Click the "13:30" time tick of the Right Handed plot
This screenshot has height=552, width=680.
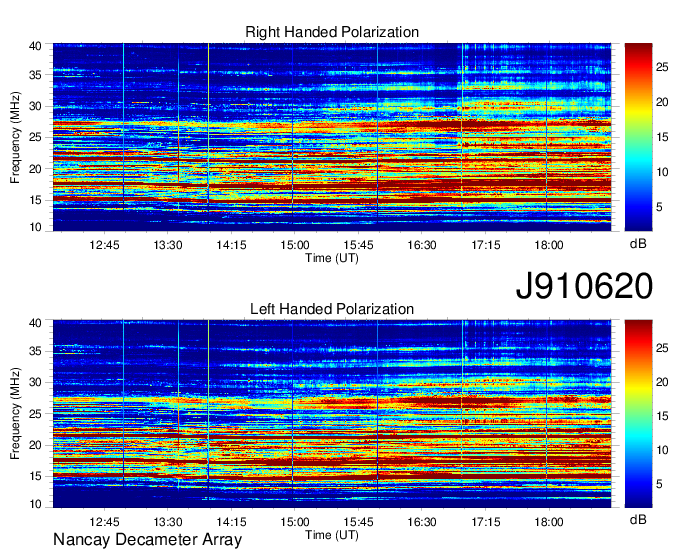(168, 245)
